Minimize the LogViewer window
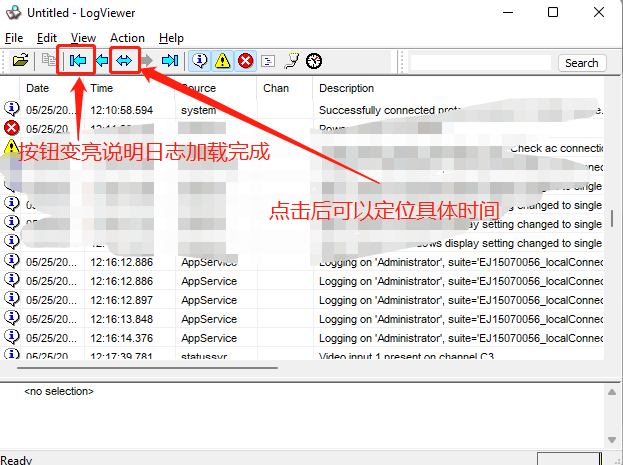The image size is (623, 465). [x=508, y=12]
